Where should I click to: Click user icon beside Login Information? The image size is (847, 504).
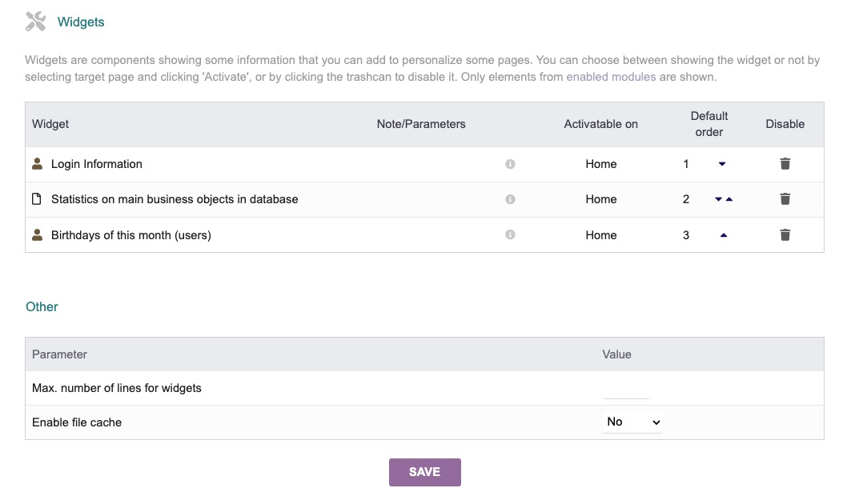coord(37,164)
